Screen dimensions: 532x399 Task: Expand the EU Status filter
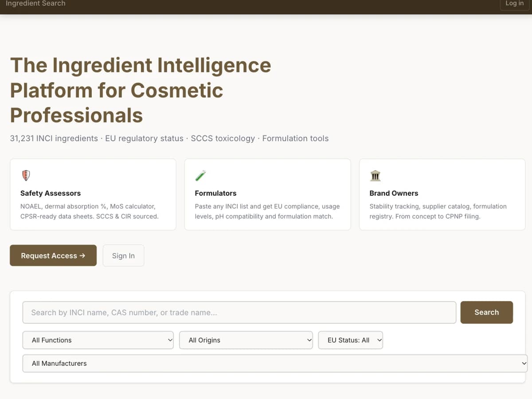click(350, 340)
